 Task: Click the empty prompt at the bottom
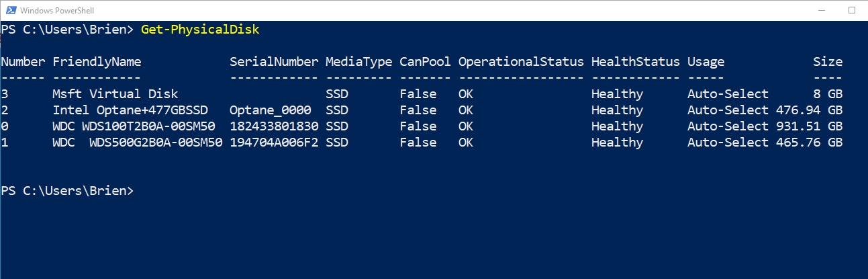[67, 191]
